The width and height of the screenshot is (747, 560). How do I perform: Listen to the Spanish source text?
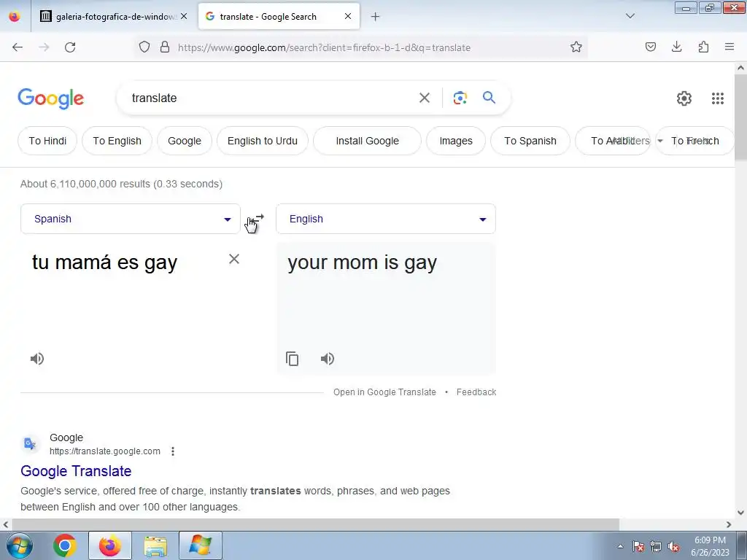point(37,359)
